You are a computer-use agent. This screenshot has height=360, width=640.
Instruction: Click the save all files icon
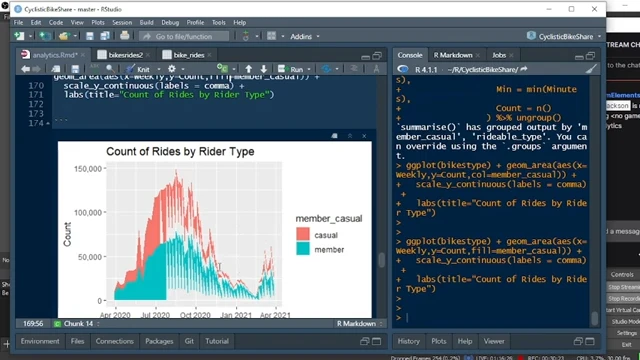pyautogui.click(x=105, y=36)
